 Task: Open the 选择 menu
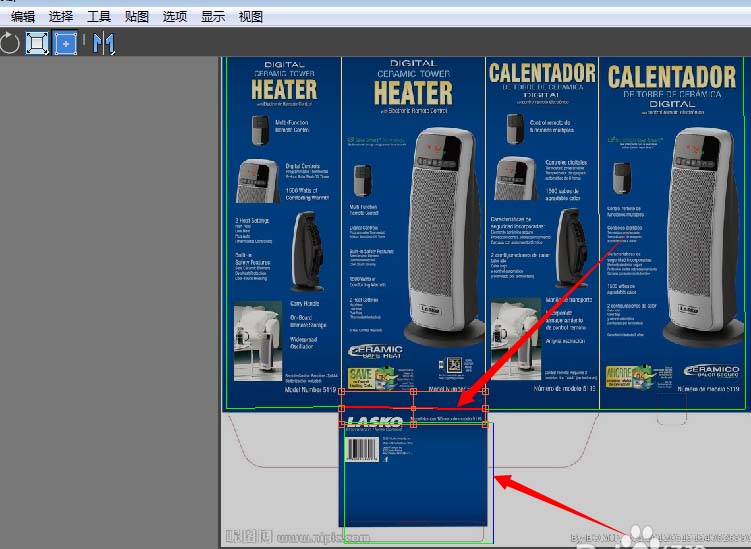click(61, 17)
